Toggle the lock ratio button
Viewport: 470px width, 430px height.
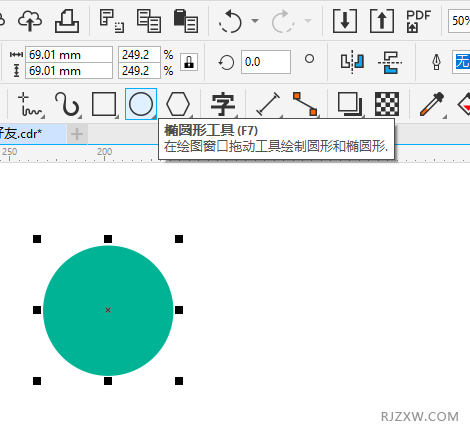click(x=189, y=62)
